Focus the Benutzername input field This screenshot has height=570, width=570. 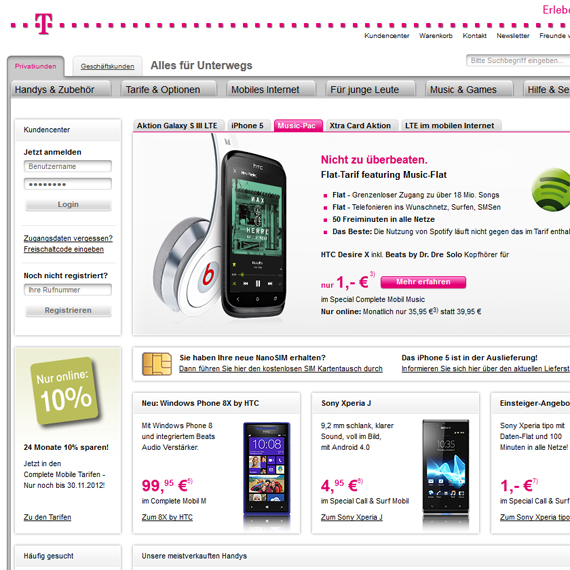click(x=68, y=166)
